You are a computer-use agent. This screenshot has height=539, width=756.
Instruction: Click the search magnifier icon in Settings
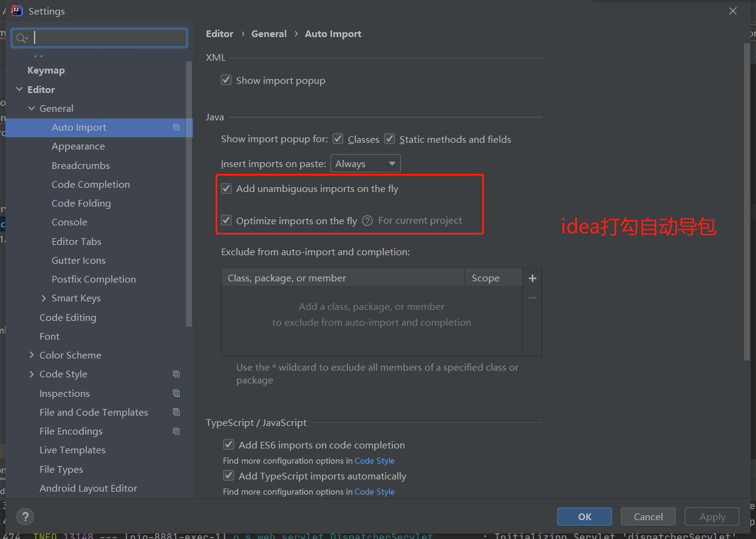point(22,38)
